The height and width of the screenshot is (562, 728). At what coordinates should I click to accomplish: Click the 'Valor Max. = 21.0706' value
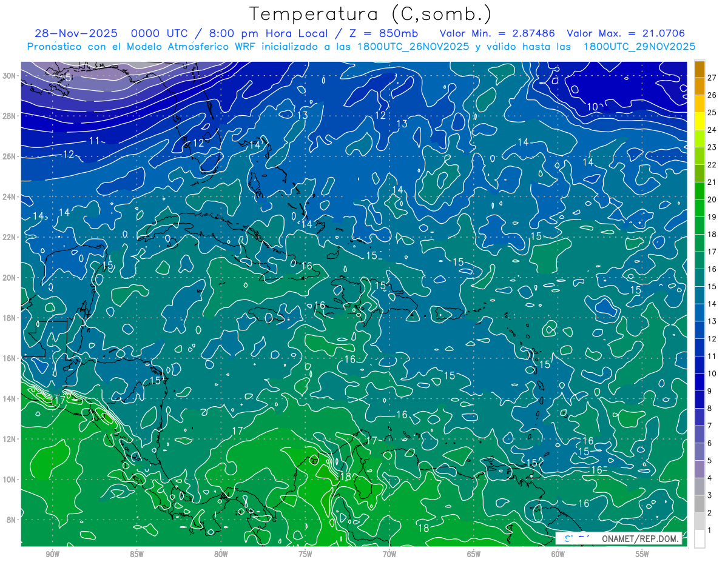625,33
